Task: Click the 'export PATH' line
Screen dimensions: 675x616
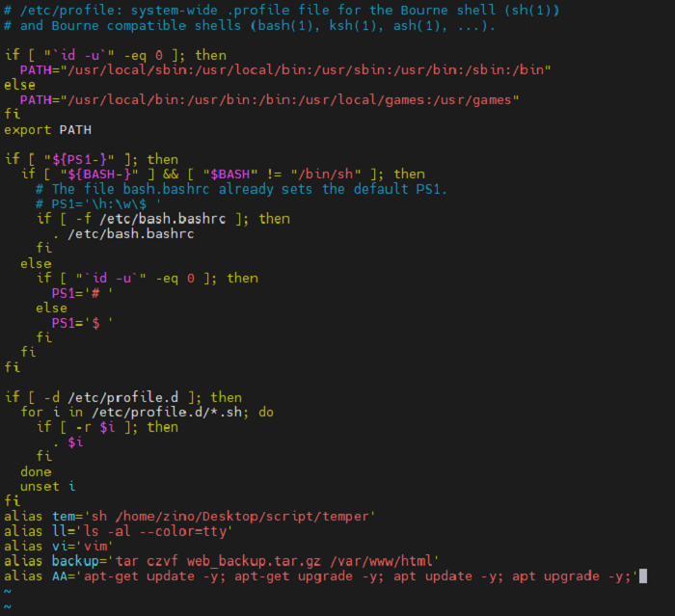Action: click(48, 129)
